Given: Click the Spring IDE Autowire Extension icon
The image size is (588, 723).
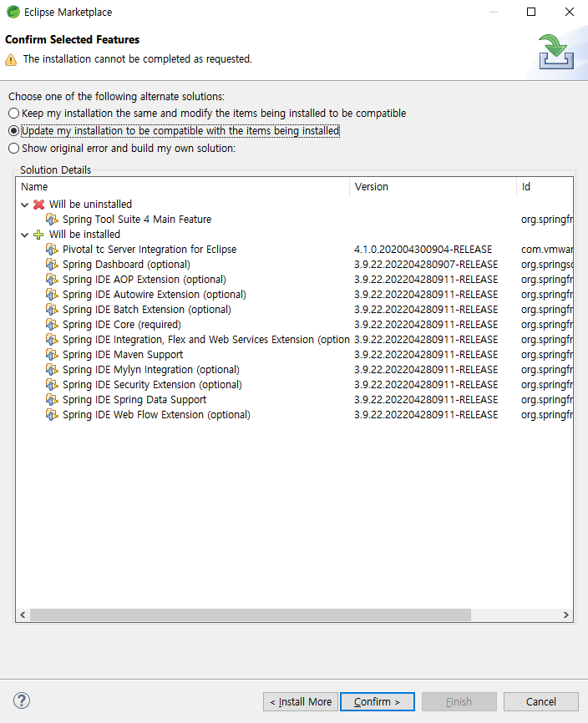Looking at the screenshot, I should pyautogui.click(x=52, y=294).
